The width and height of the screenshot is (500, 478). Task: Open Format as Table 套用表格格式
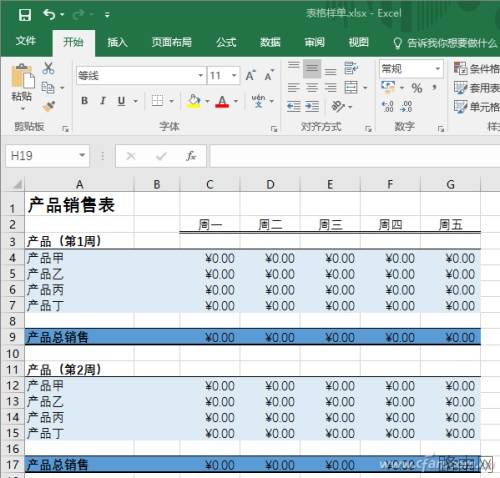point(477,88)
